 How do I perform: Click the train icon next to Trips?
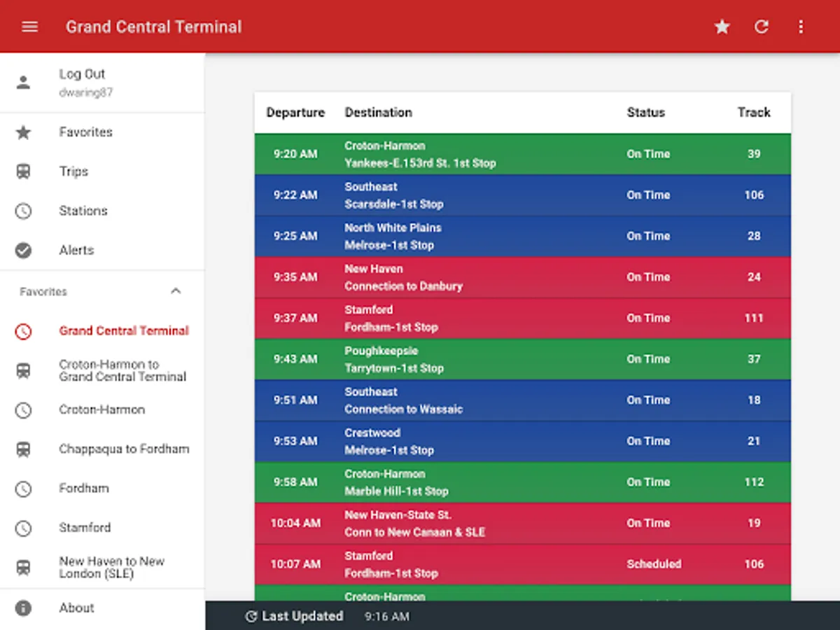click(x=23, y=171)
